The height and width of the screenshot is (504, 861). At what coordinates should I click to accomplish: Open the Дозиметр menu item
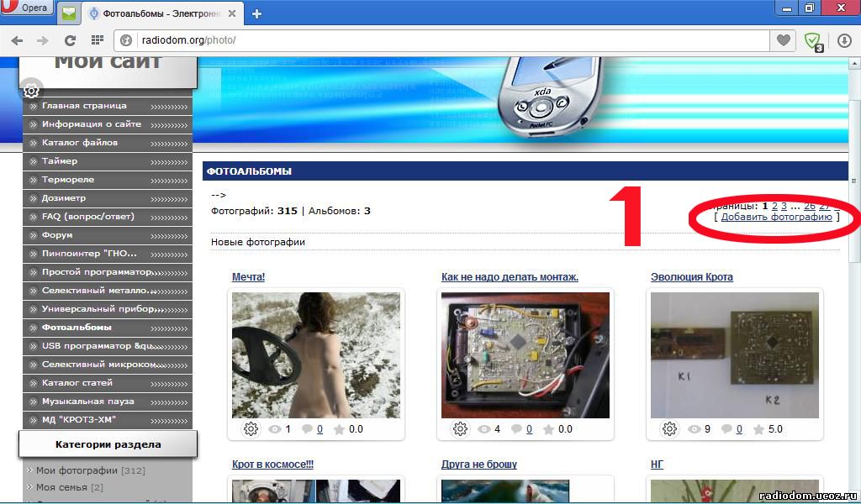tap(108, 198)
